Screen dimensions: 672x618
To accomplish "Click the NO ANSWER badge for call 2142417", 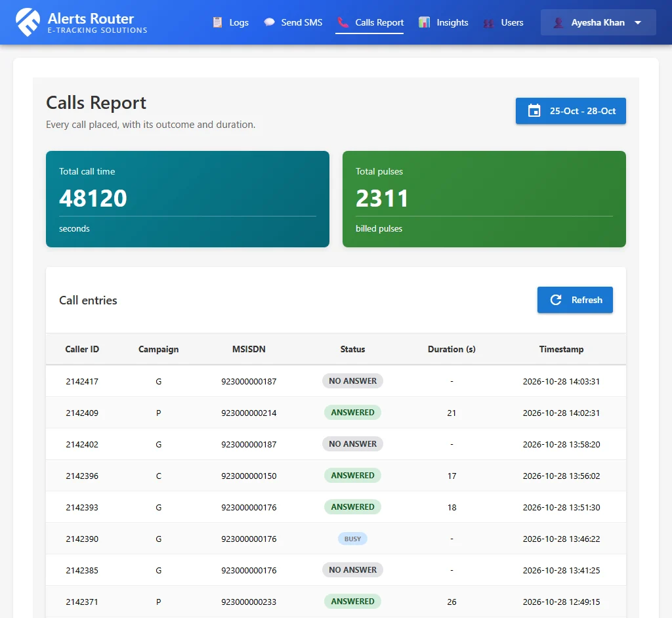I will 352,381.
